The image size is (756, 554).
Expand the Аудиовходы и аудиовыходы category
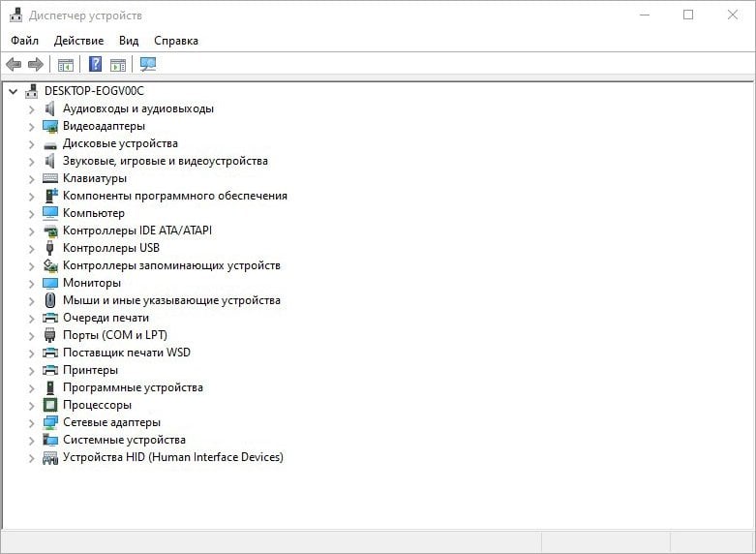click(x=31, y=109)
